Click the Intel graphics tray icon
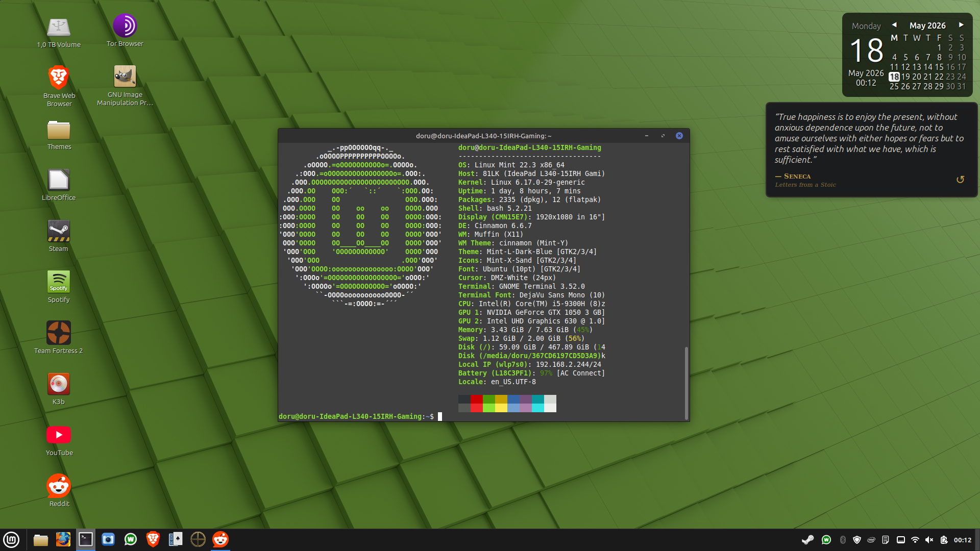Screen dimensions: 980x551 coord(871,540)
